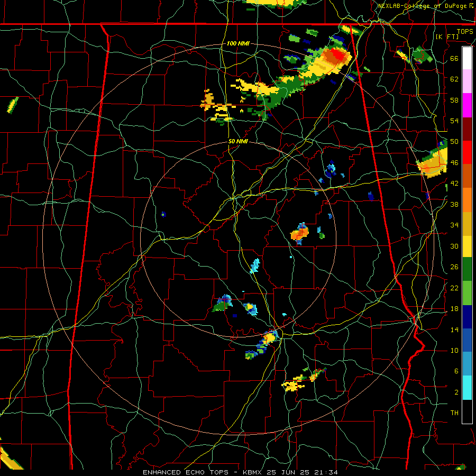
Task: Click the 10 legend value
Action: point(454,351)
